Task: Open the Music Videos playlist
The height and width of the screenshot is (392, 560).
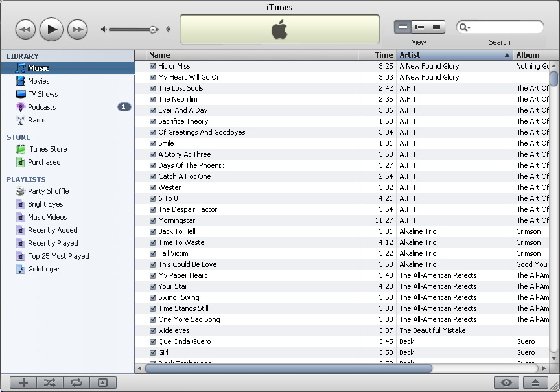Action: click(47, 217)
